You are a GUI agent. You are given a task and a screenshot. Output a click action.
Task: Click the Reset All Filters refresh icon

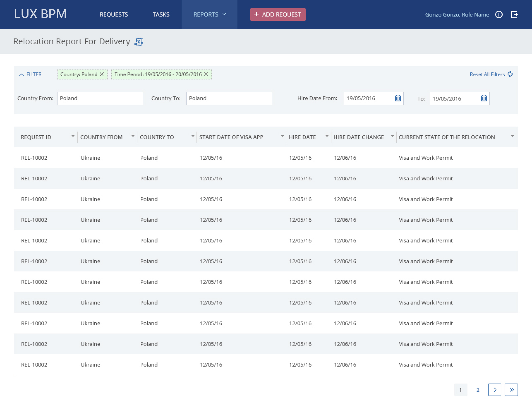coord(510,74)
